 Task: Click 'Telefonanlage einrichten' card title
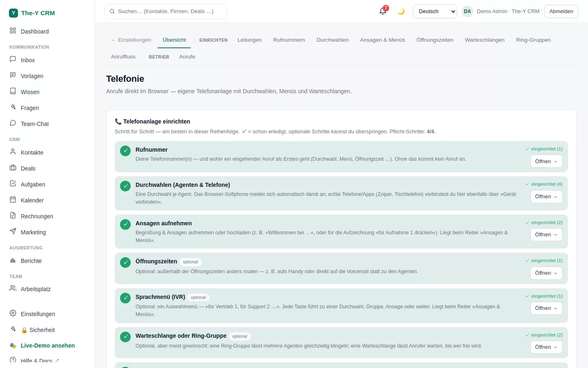[152, 121]
